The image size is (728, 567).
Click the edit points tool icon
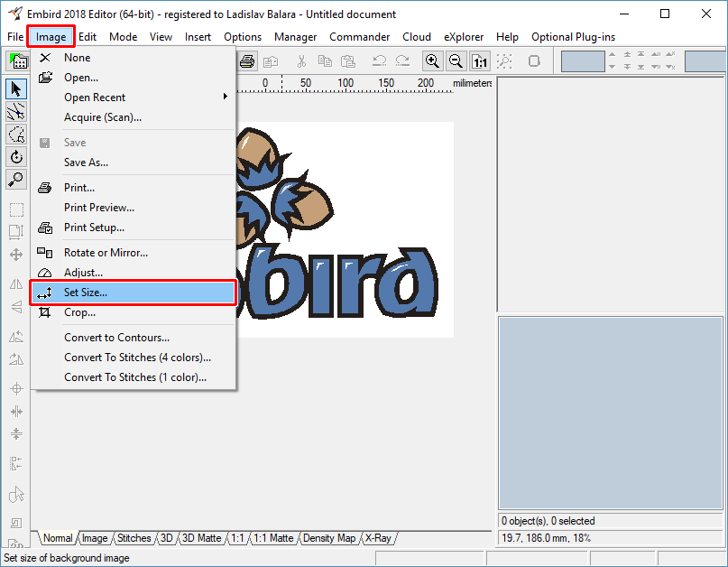point(16,112)
